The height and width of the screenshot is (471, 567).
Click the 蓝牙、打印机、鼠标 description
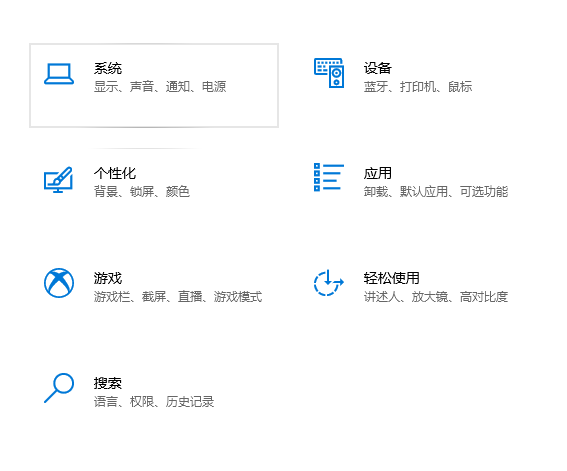[x=418, y=86]
